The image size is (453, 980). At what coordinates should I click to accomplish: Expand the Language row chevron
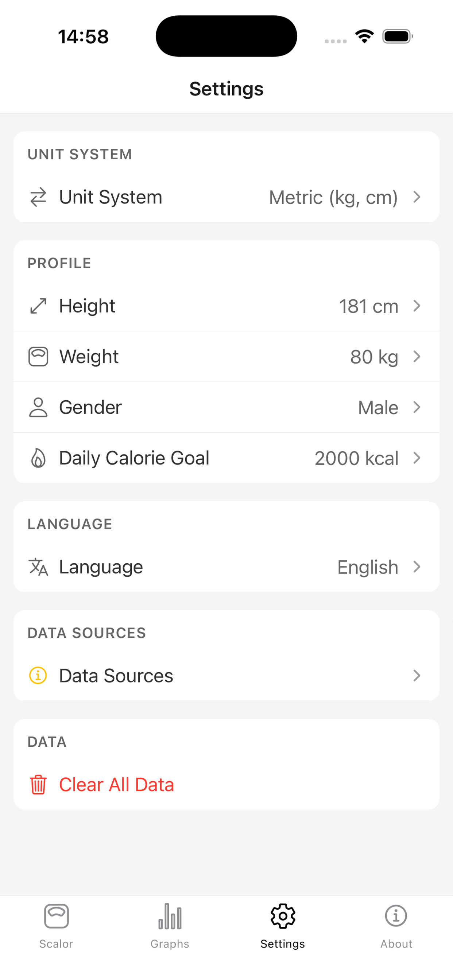[x=417, y=567]
